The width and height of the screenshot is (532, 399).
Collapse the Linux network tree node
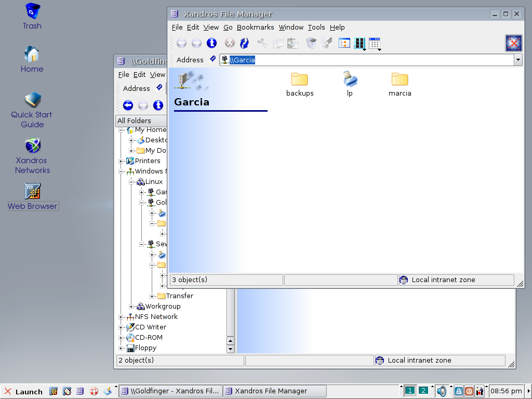coord(131,182)
